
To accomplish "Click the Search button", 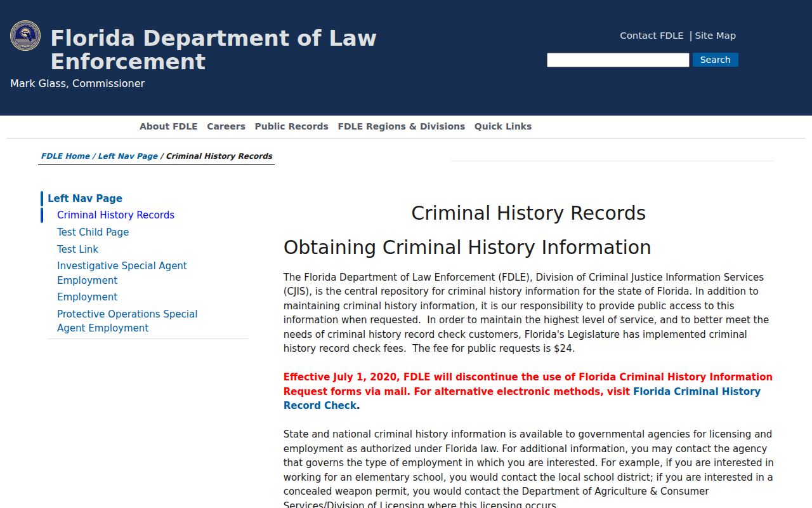I will point(715,60).
